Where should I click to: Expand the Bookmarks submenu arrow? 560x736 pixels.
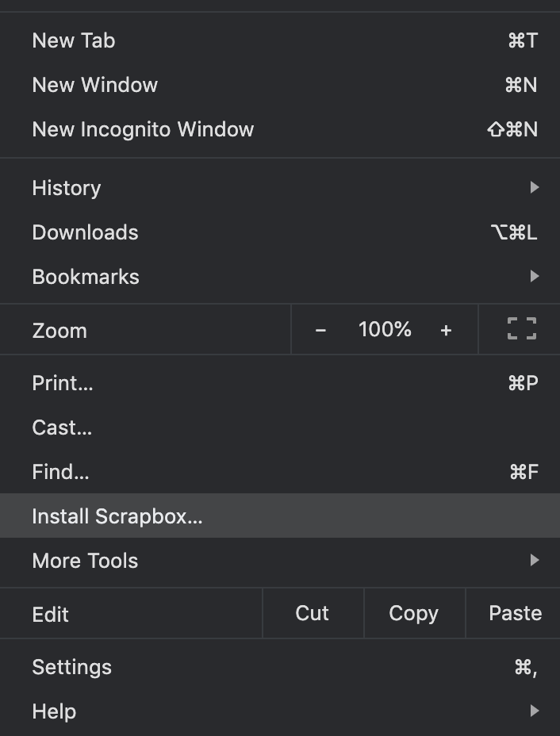pos(534,277)
